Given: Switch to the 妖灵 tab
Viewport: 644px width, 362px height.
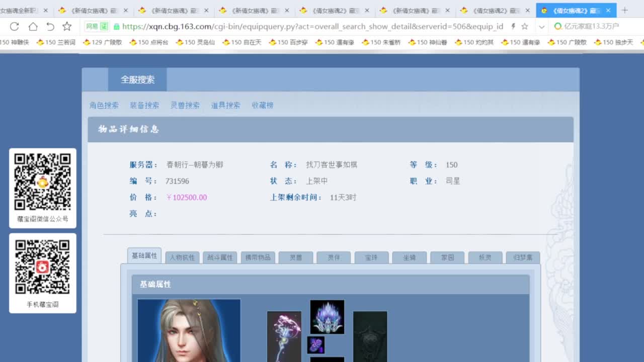Looking at the screenshot, I should tap(486, 257).
